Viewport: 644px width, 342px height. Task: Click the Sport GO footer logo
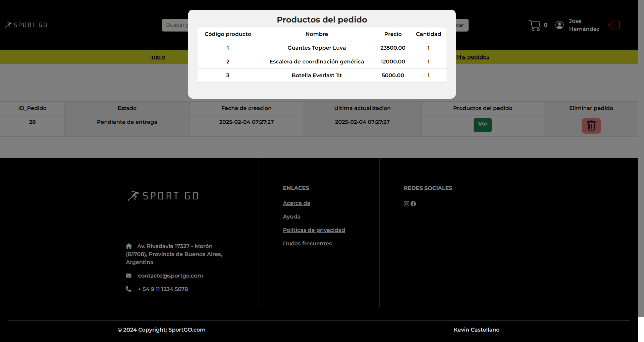click(x=163, y=196)
